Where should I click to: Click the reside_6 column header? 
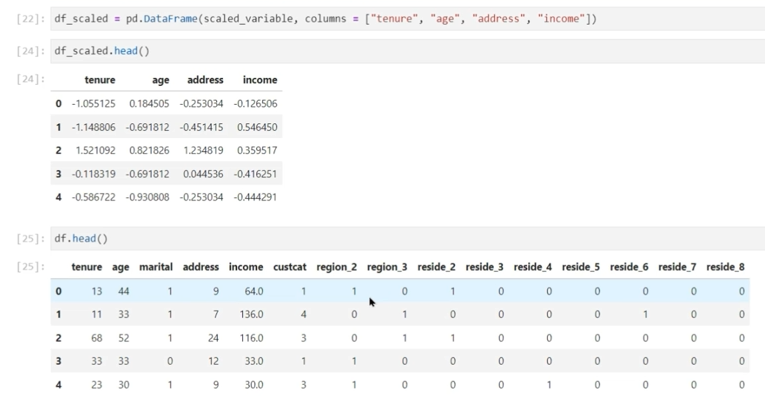click(629, 267)
